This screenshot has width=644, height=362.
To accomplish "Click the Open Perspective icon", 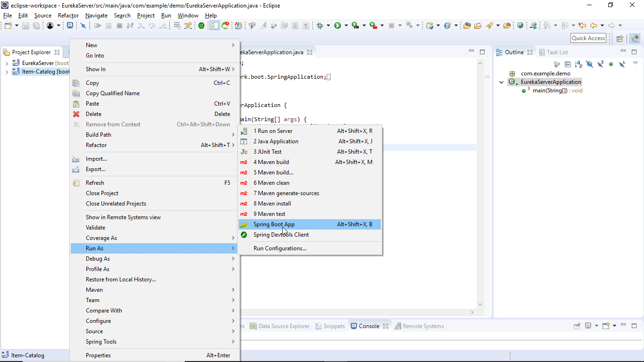I will coord(620,39).
